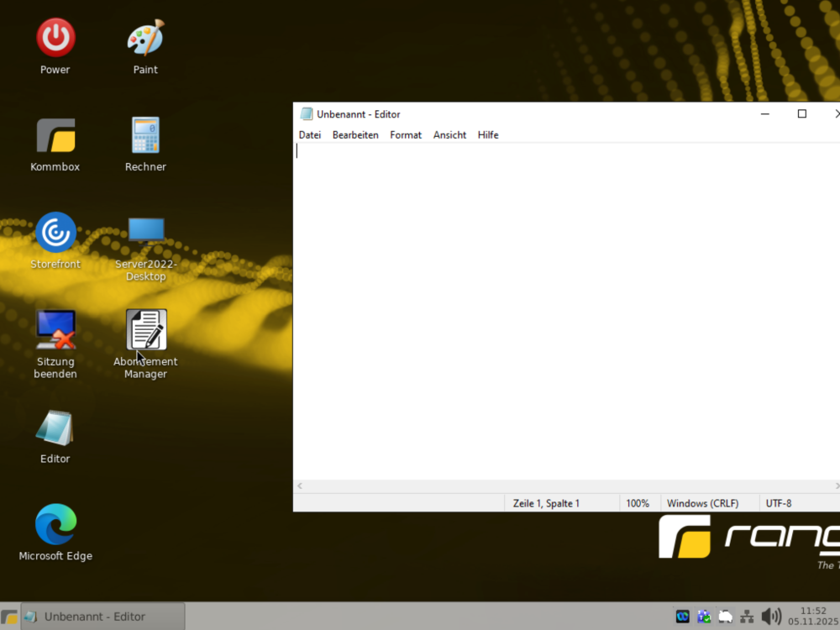Image resolution: width=840 pixels, height=630 pixels.
Task: Click the horizontal scrollbar left arrow
Action: tap(300, 486)
